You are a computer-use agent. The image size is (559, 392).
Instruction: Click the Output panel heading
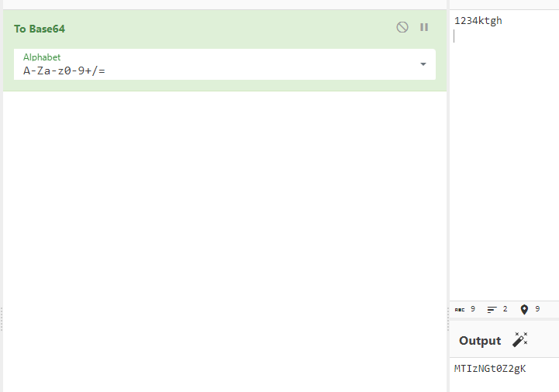[480, 341]
